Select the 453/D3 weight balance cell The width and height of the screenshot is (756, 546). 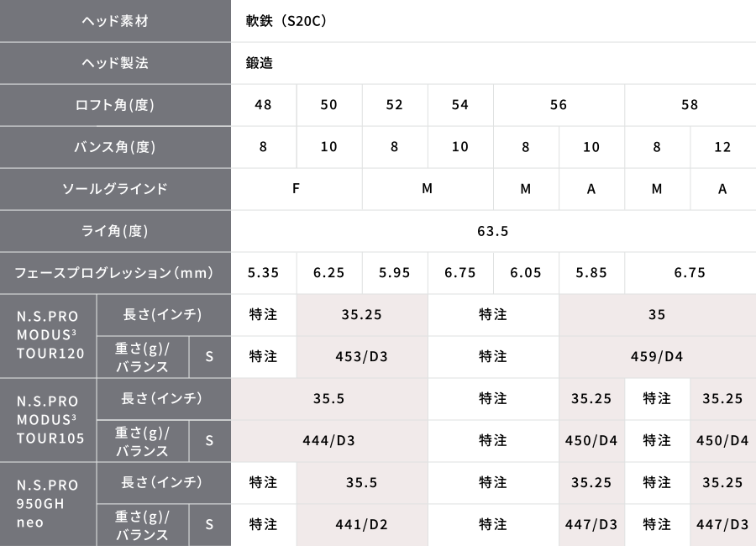click(x=362, y=356)
